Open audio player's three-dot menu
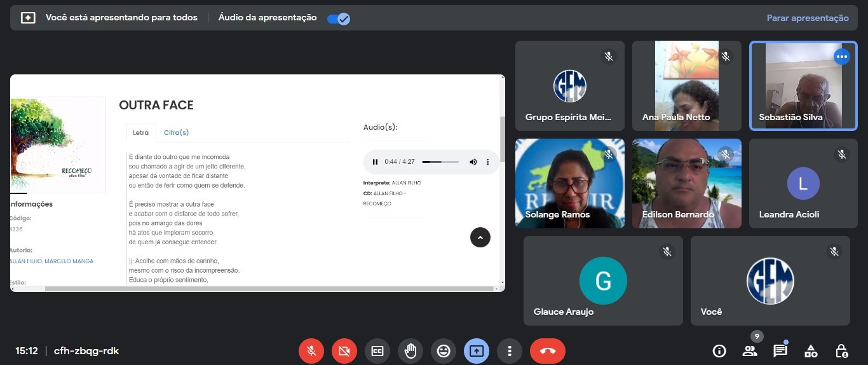This screenshot has width=868, height=365. (488, 162)
